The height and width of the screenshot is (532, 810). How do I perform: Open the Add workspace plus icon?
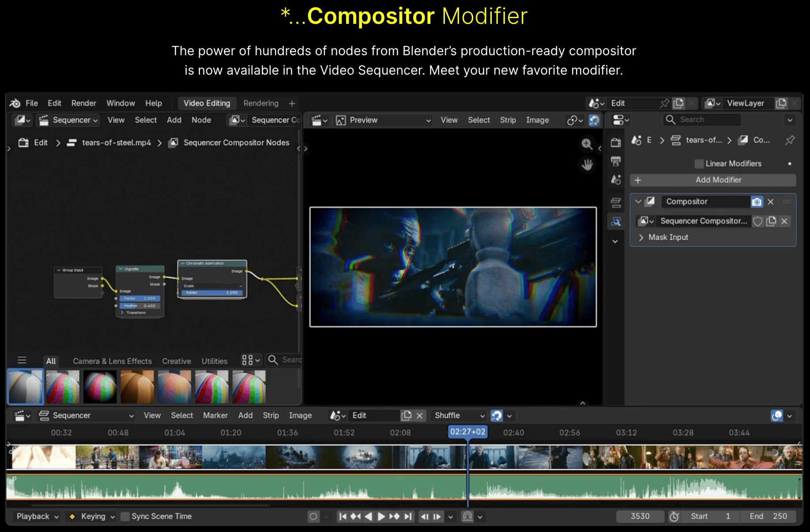point(292,103)
